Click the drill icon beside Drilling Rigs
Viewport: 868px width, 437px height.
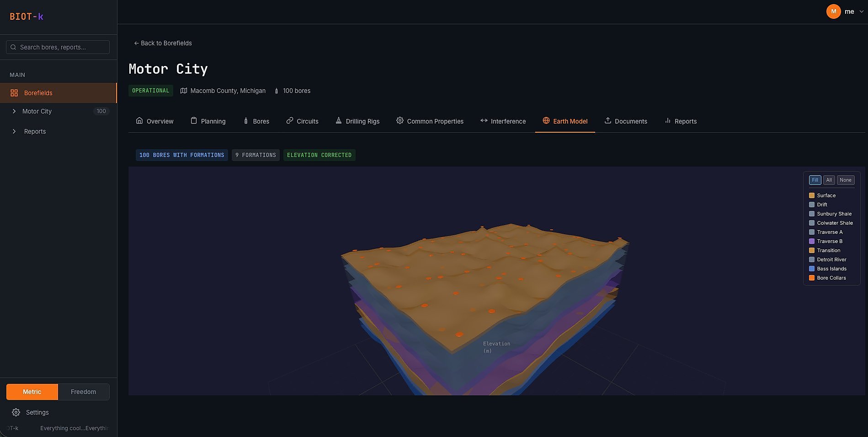[x=338, y=121]
